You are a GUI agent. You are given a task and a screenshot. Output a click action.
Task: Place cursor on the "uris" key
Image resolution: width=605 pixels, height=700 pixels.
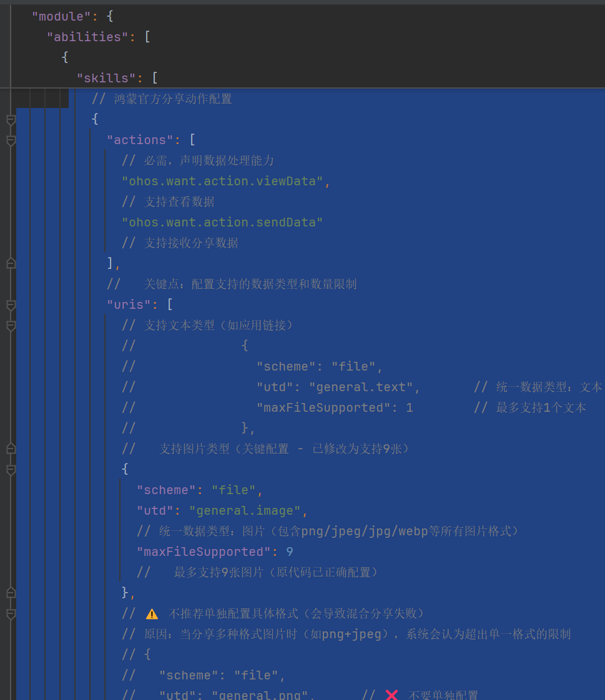(x=129, y=304)
